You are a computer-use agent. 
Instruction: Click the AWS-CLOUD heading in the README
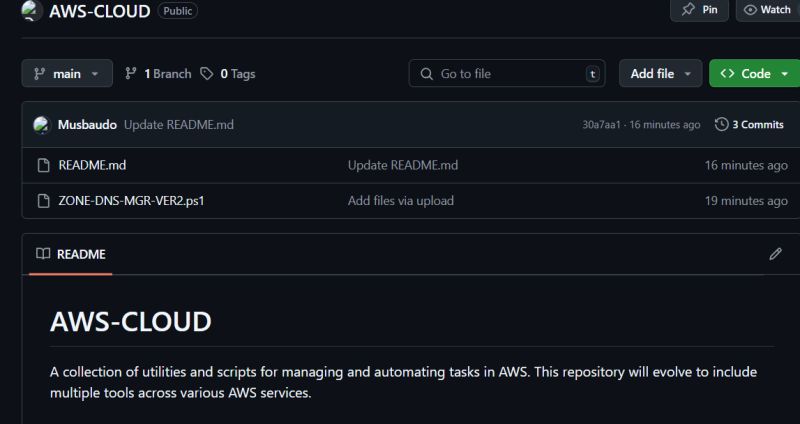pos(131,321)
